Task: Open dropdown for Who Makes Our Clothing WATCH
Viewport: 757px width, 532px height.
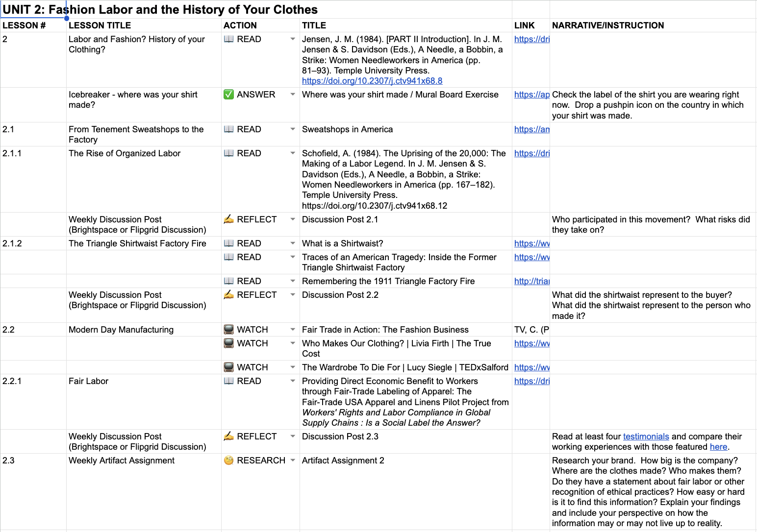Action: tap(293, 343)
